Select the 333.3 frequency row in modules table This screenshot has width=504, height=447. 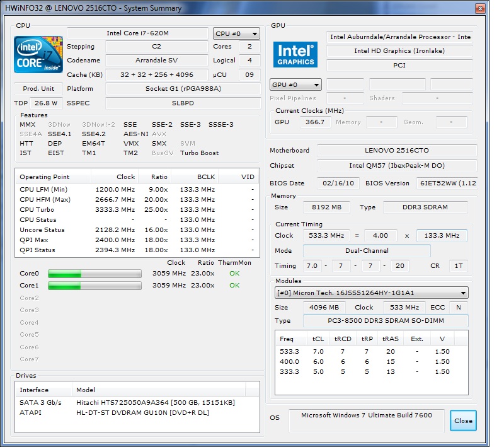pos(372,372)
